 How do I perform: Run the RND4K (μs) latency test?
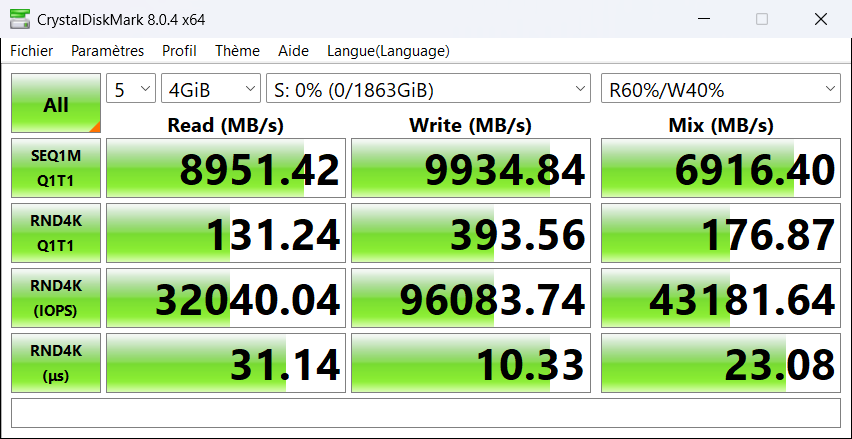pyautogui.click(x=56, y=363)
